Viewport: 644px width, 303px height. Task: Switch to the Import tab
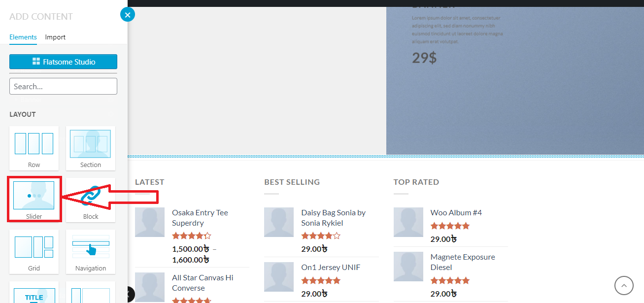pyautogui.click(x=55, y=37)
